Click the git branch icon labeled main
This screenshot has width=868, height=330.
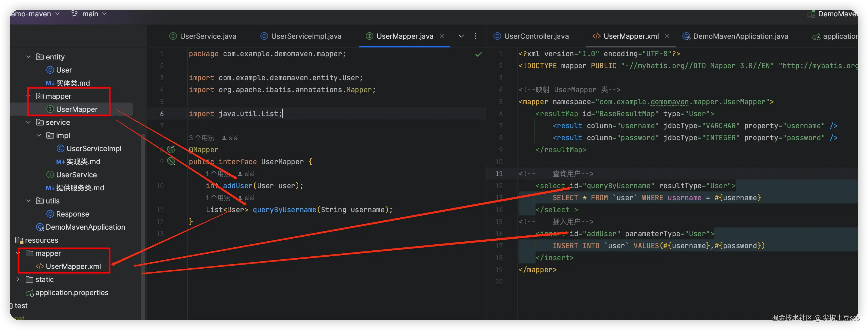75,14
